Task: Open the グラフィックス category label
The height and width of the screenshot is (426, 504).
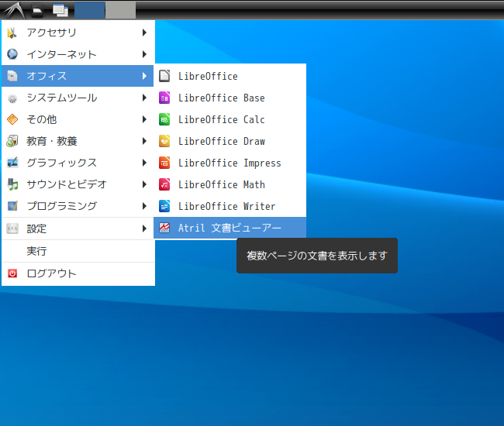Action: point(62,163)
